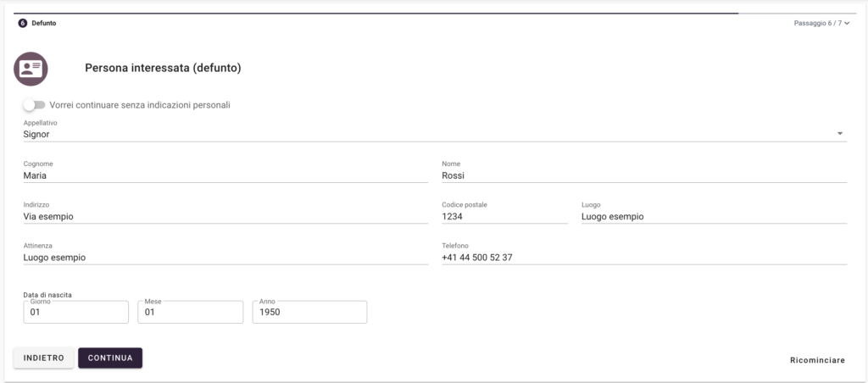Screen dimensions: 868x383
Task: Select the Codice postale field
Action: click(x=504, y=216)
